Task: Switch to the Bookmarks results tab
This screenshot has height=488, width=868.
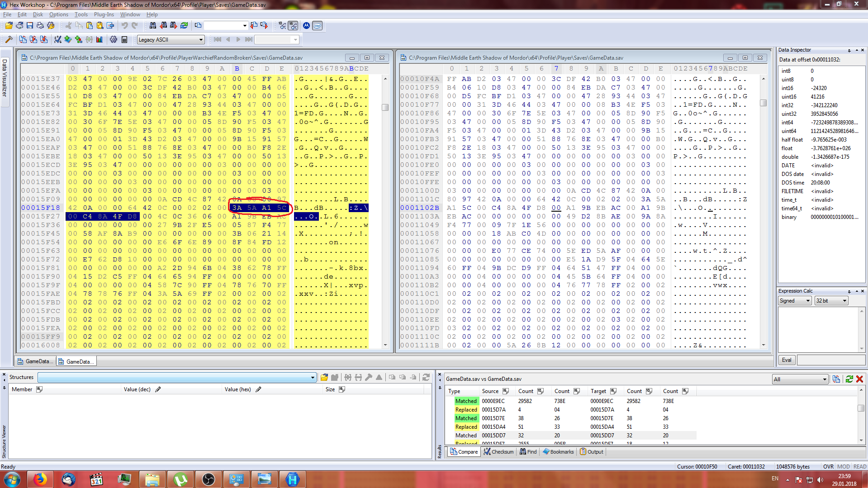Action: 558,451
